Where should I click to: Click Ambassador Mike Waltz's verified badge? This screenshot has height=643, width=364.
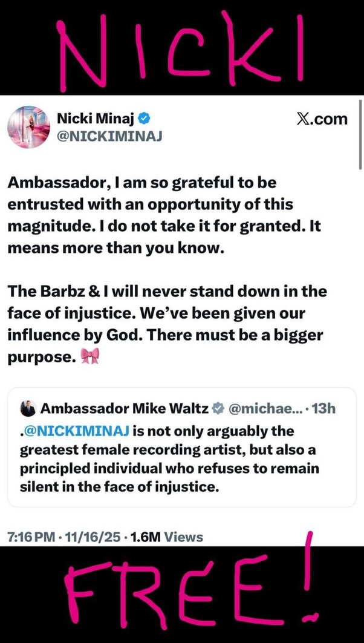(x=217, y=409)
